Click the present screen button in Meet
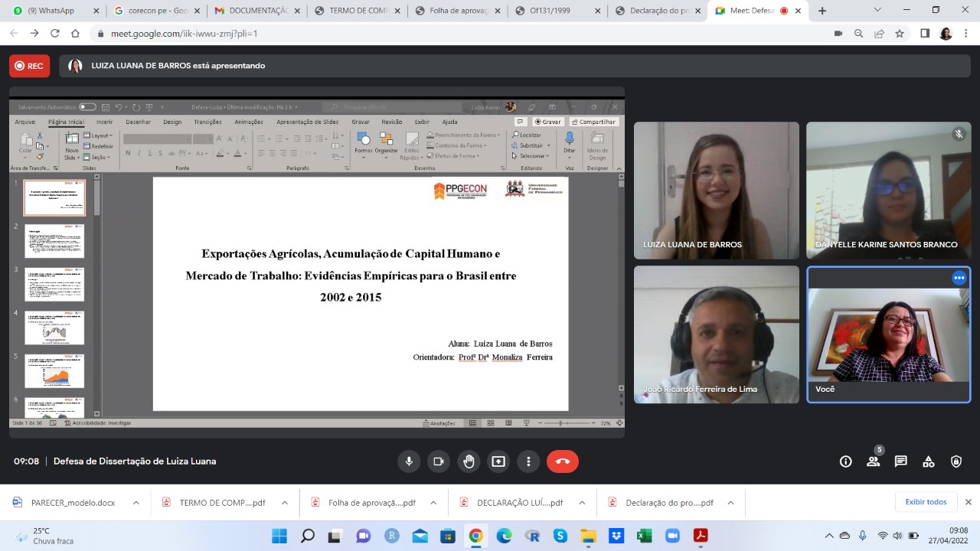Viewport: 980px width, 551px height. [x=498, y=461]
